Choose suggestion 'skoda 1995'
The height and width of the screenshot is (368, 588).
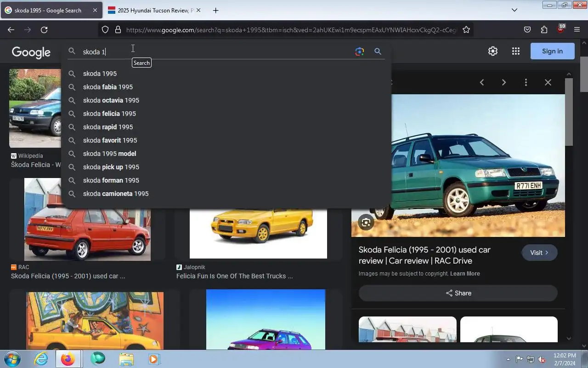tap(226, 74)
